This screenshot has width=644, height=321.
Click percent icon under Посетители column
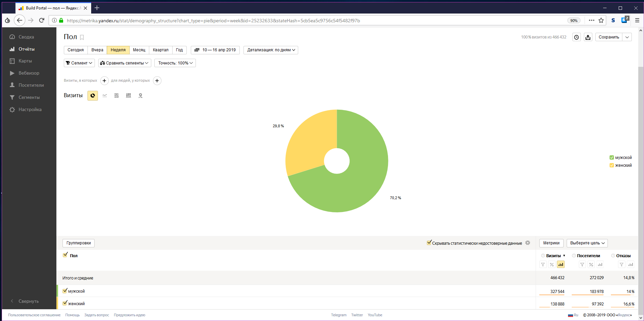(x=591, y=265)
